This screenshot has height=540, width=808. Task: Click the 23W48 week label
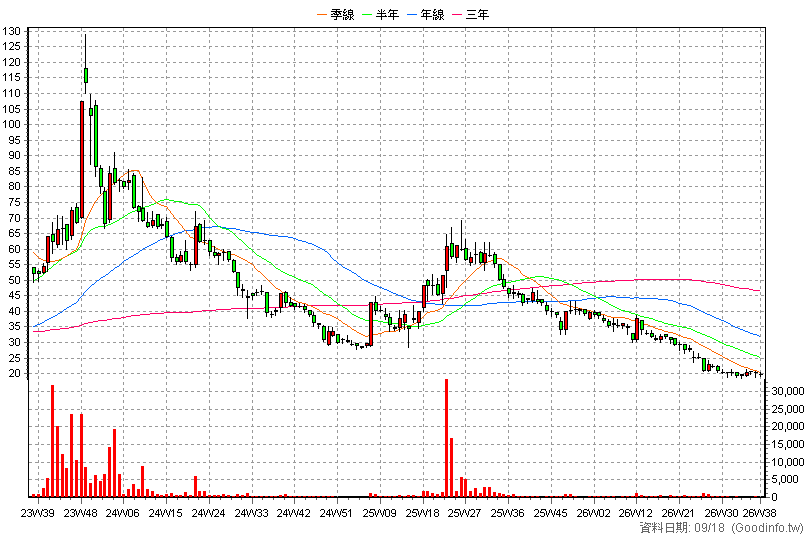tap(81, 513)
